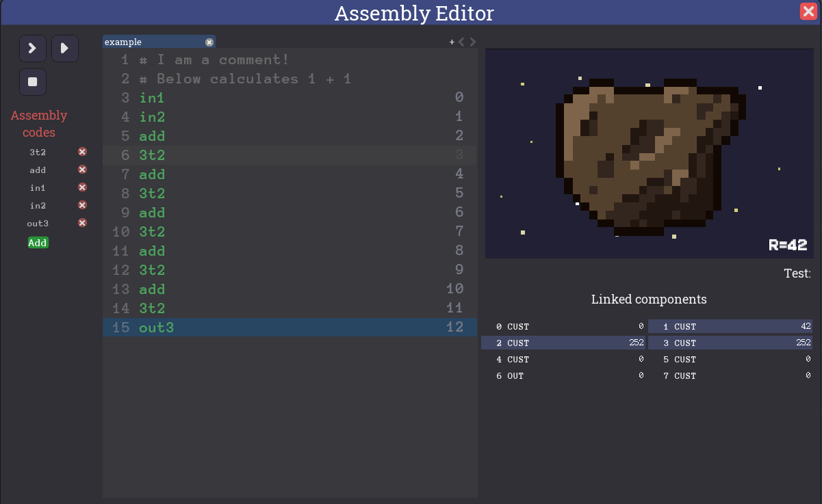
Task: Delete the in1 assembly code
Action: (82, 187)
